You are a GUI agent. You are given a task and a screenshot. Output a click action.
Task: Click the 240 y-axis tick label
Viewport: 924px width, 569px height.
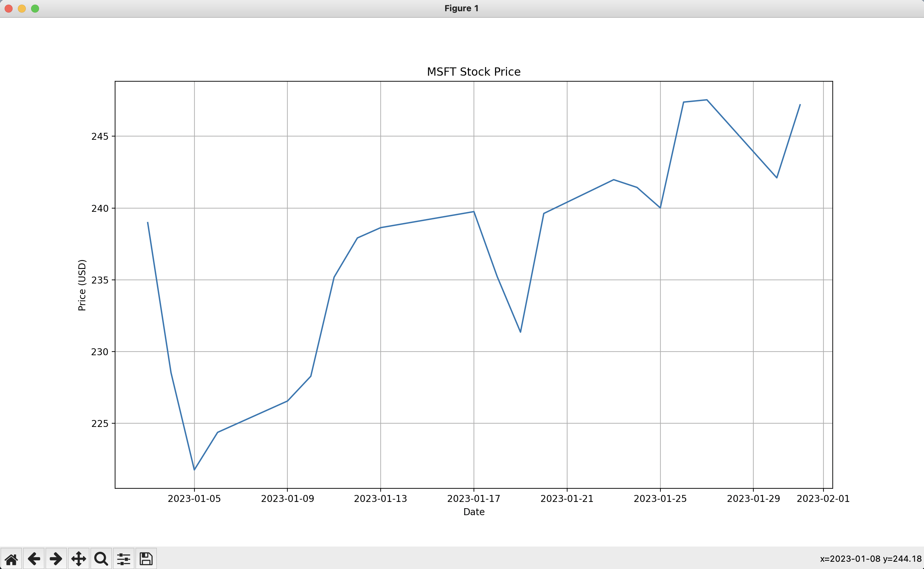[x=100, y=209]
